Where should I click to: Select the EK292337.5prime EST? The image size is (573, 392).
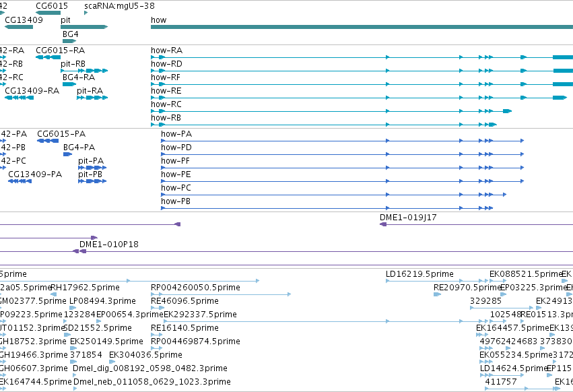click(335, 321)
